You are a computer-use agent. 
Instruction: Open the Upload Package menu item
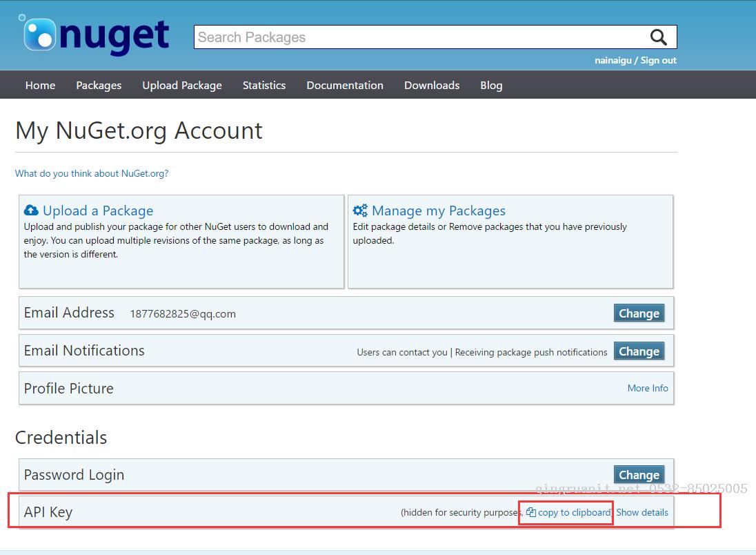pos(182,86)
